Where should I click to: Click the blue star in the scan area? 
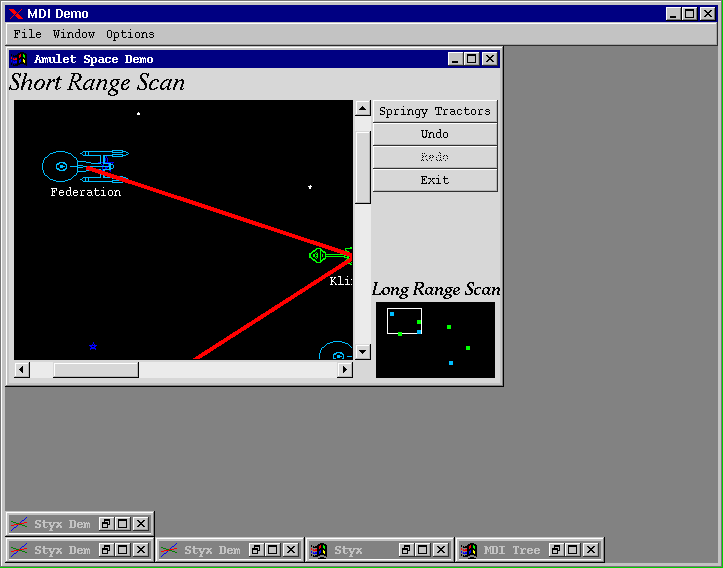tap(93, 346)
